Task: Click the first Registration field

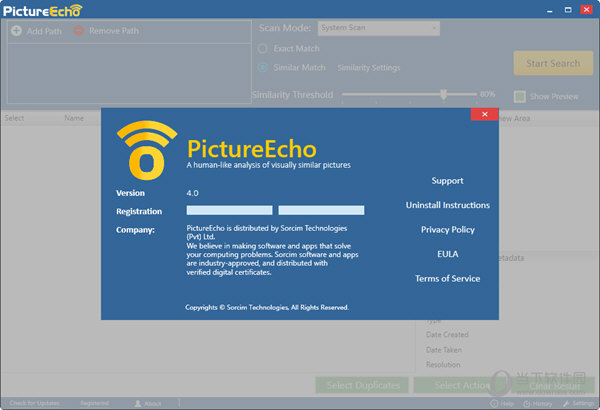Action: point(229,210)
